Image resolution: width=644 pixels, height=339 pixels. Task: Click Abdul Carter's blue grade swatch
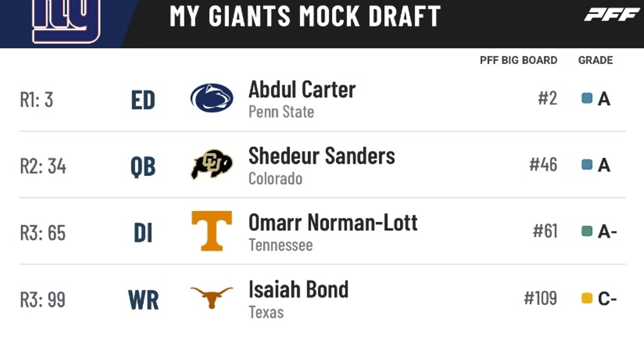[587, 98]
